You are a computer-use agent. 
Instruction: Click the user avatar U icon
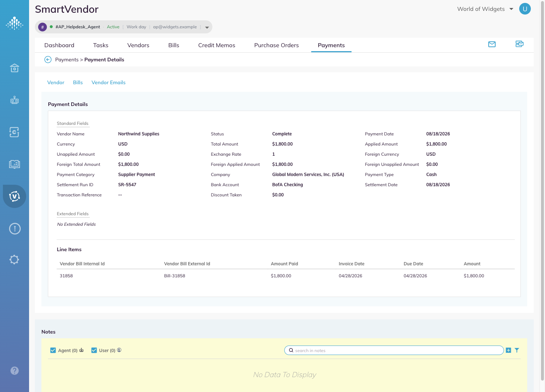coord(525,9)
